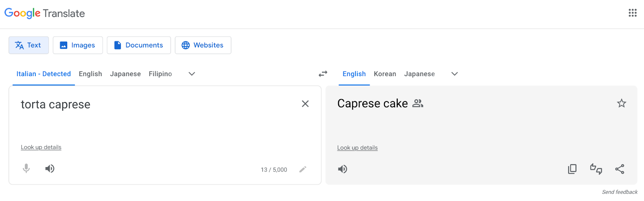The height and width of the screenshot is (201, 644).
Task: Switch to Images translation mode
Action: [x=78, y=45]
